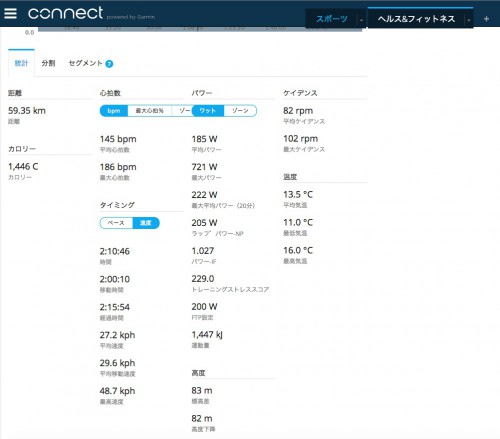Click the タイミング section heading
This screenshot has height=439, width=500.
point(117,205)
